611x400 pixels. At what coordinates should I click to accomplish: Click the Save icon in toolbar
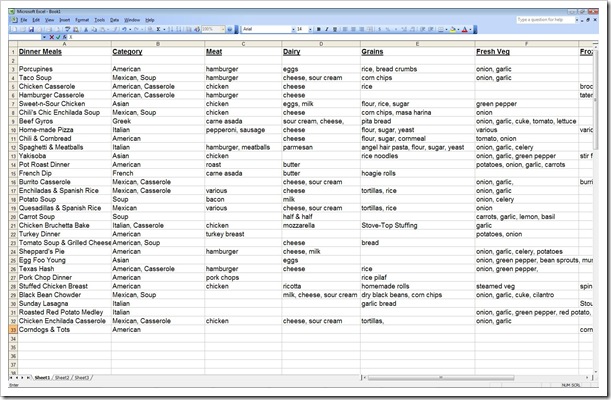coord(31,29)
